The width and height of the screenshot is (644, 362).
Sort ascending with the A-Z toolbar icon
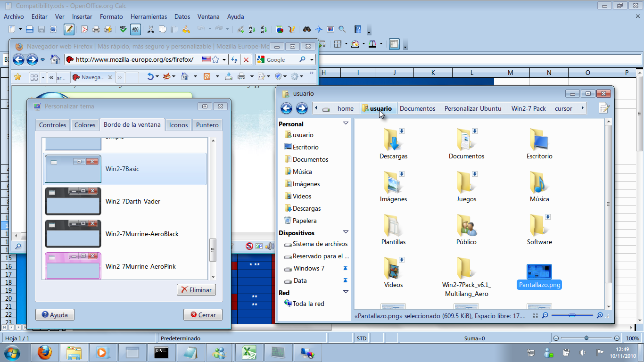pyautogui.click(x=251, y=29)
